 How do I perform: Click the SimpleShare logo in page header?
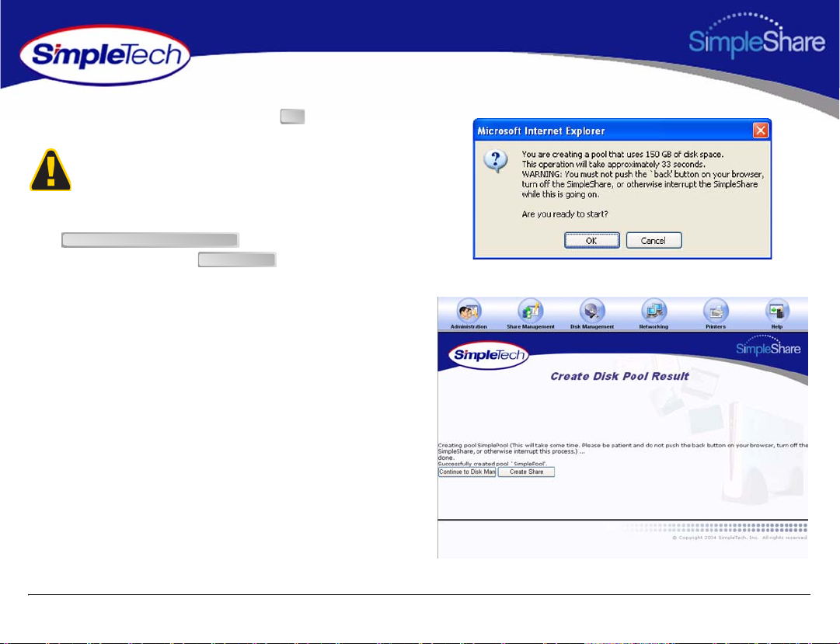click(756, 36)
